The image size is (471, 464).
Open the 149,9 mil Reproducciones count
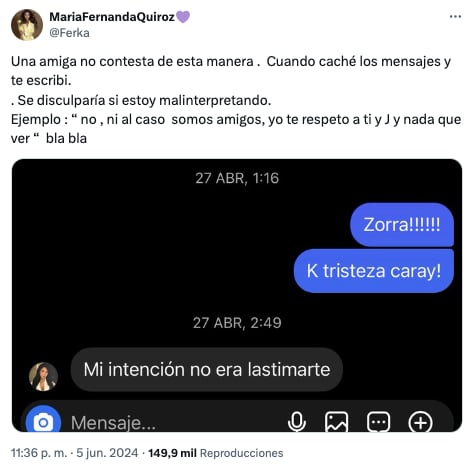[216, 453]
